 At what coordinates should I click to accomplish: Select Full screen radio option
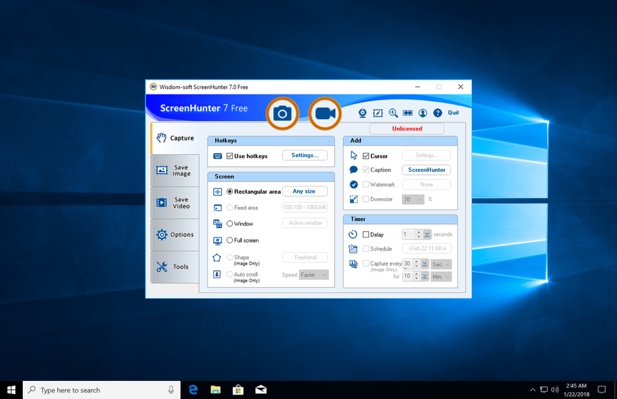[230, 240]
